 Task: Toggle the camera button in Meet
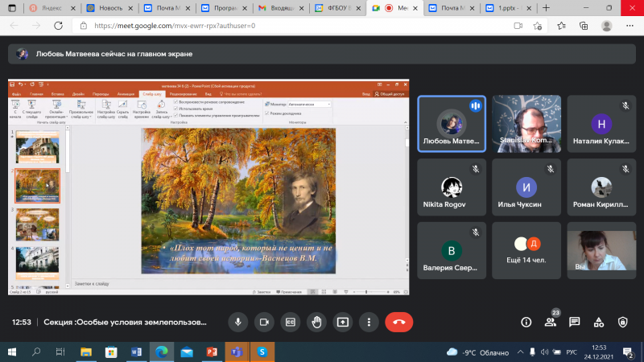coord(264,323)
